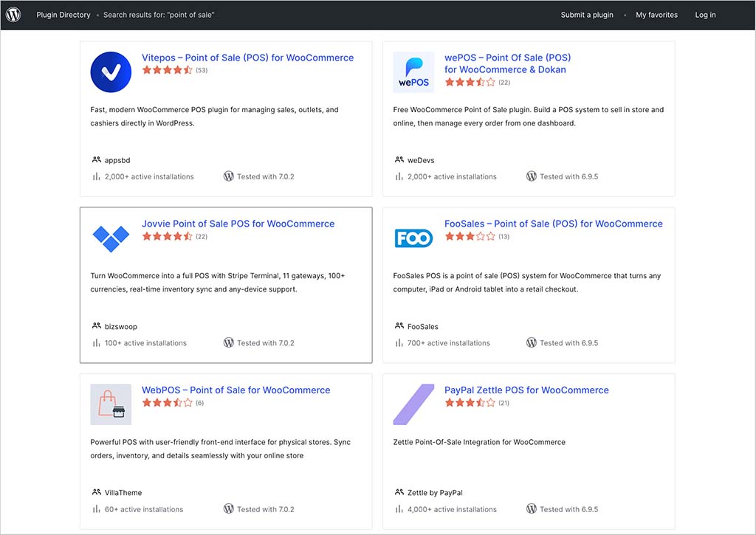Click Vitepos plugin description text
Screen dimensions: 756x535
pos(215,117)
